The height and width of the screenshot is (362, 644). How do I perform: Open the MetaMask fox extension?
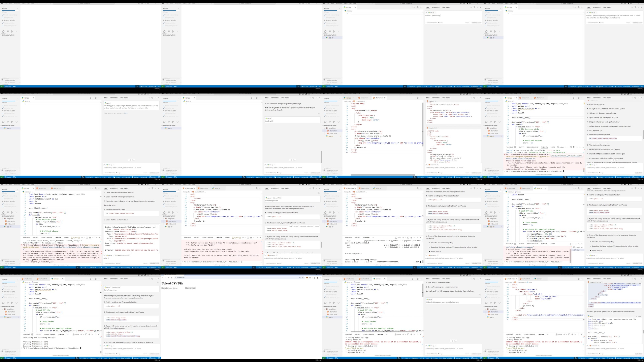click(x=307, y=278)
